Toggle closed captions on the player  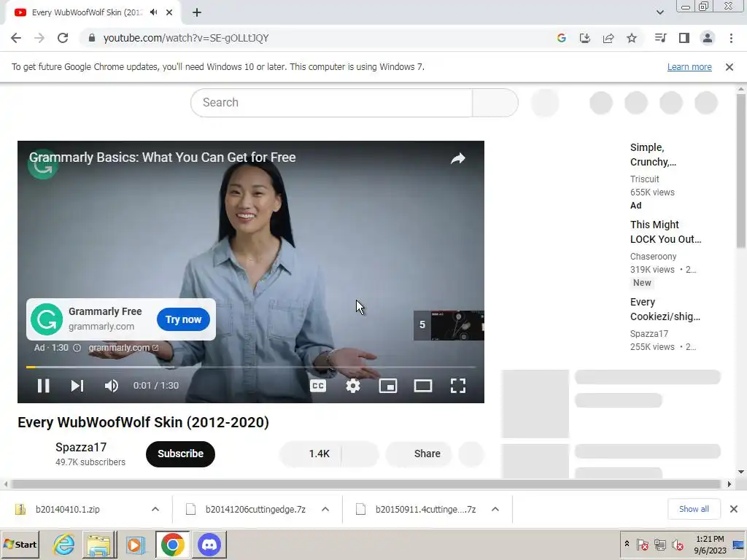[318, 386]
